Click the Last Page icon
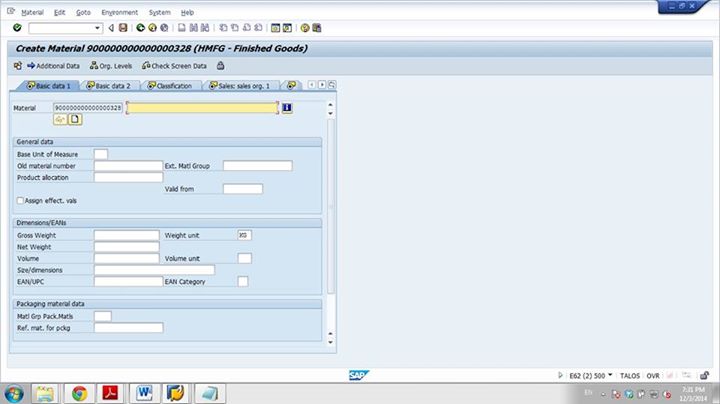720x404 pixels. tap(258, 28)
